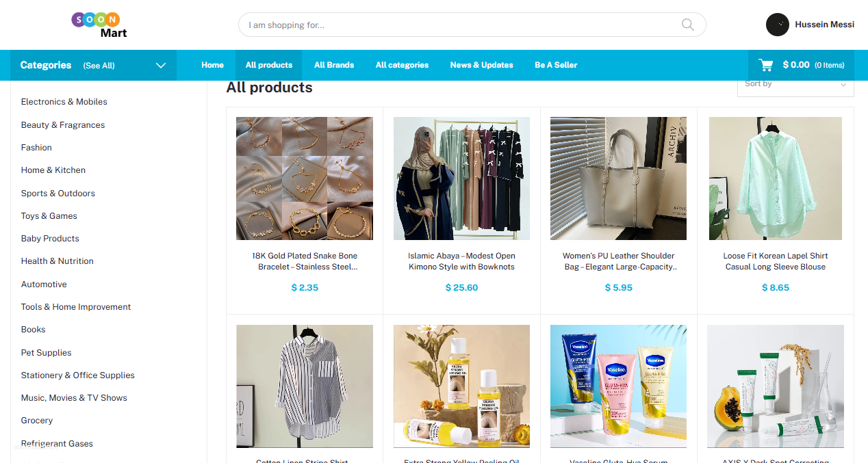Open Loose Fit Korean Lapel Shirt title

(776, 261)
